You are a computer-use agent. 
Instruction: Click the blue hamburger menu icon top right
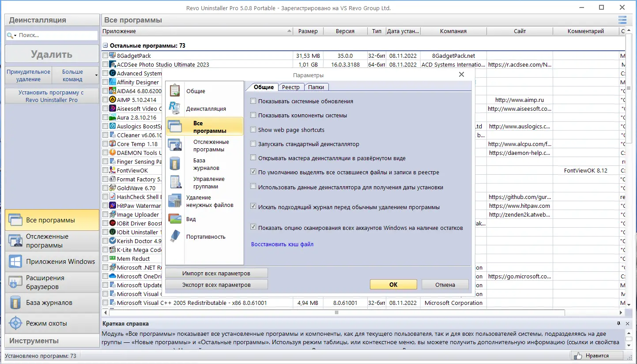(622, 19)
